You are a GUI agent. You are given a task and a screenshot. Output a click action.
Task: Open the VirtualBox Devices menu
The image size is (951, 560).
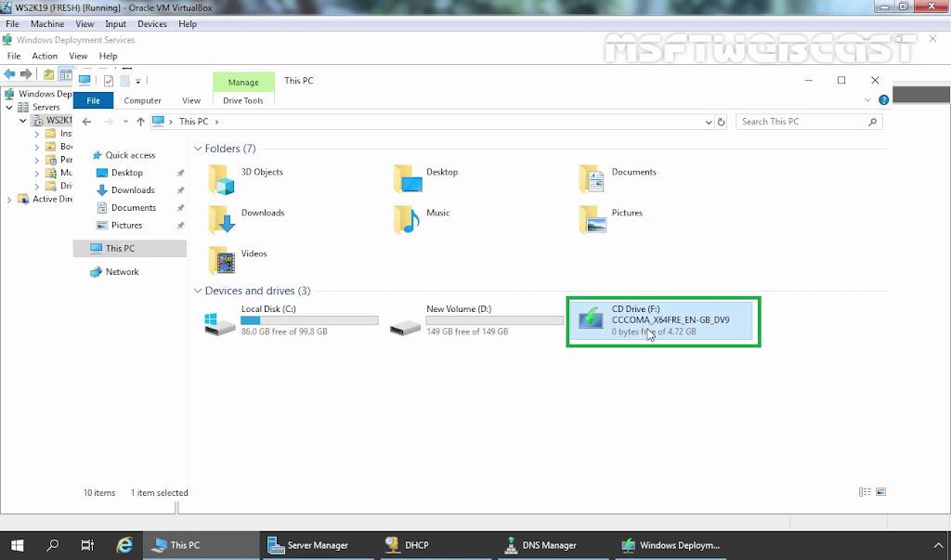tap(152, 23)
